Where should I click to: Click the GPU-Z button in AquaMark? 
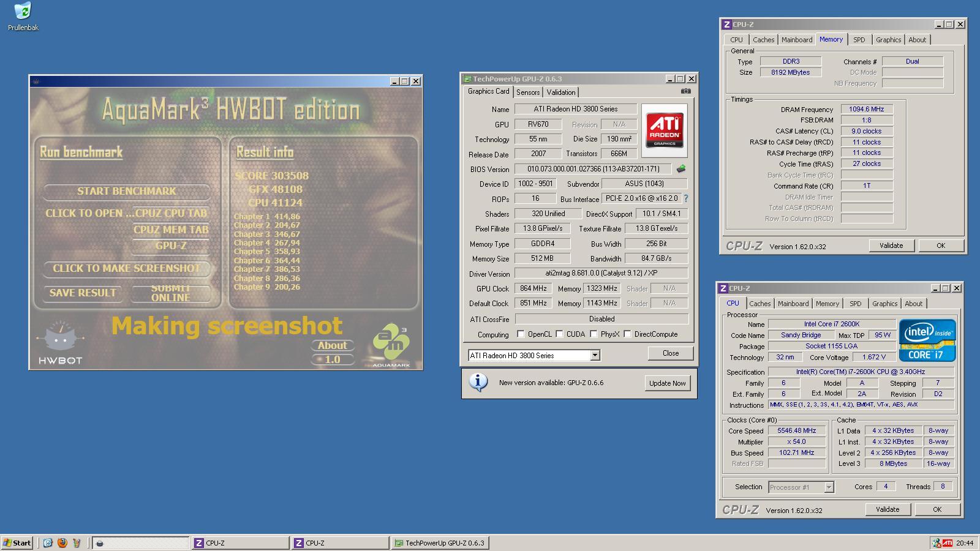pyautogui.click(x=171, y=246)
